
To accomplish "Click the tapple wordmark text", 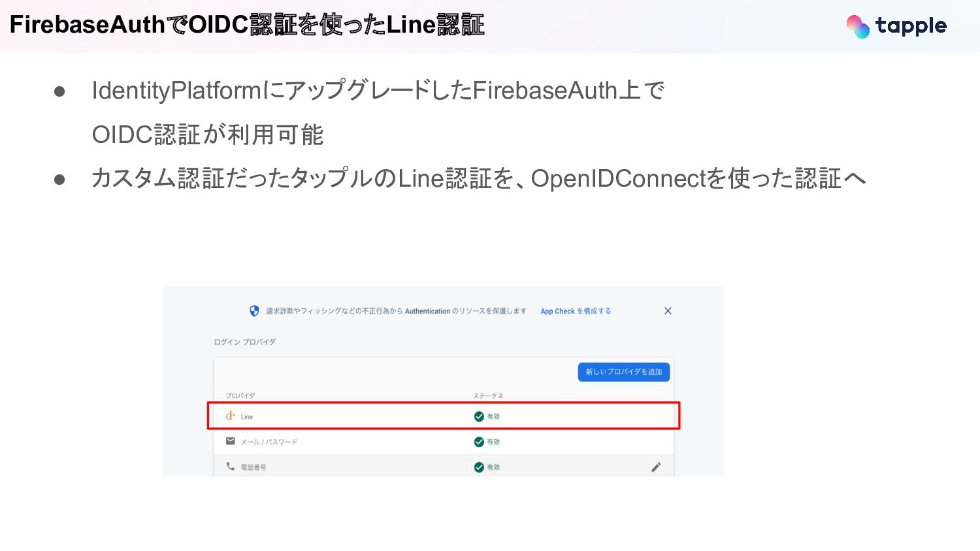I will point(911,26).
